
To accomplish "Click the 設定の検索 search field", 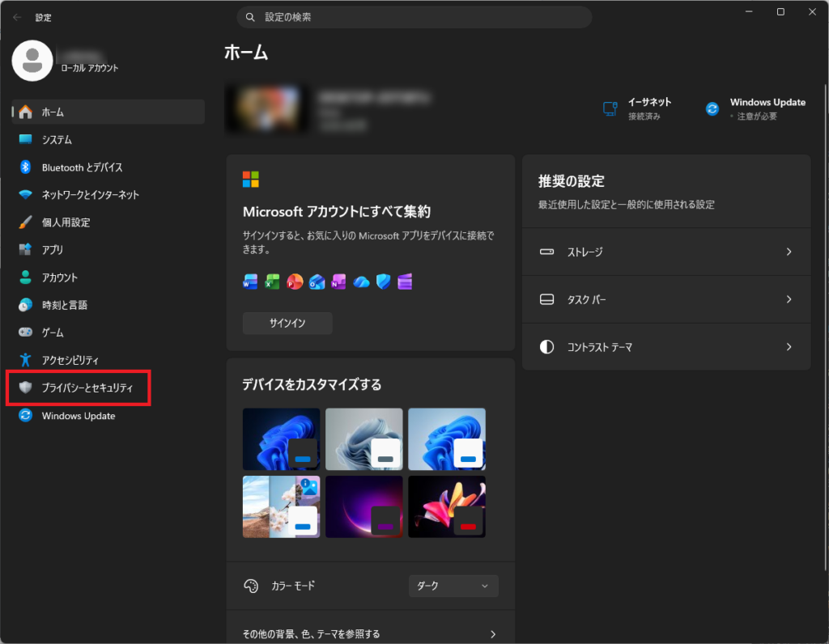I will coord(414,18).
